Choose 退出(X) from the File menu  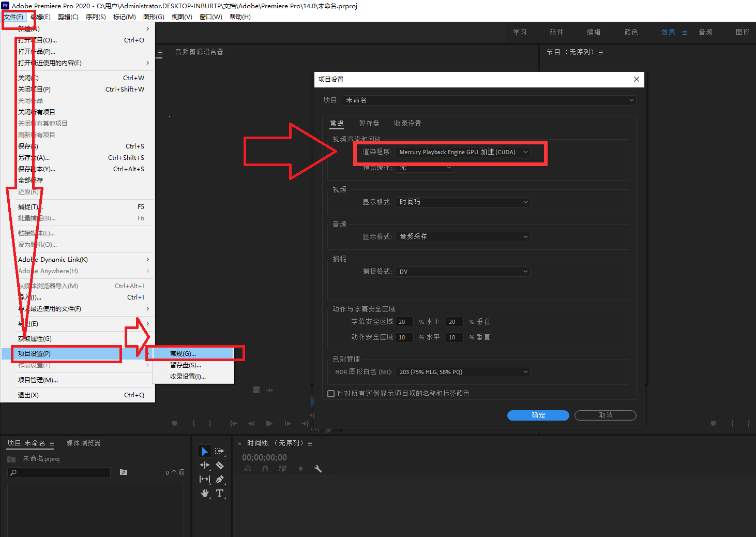tap(78, 395)
